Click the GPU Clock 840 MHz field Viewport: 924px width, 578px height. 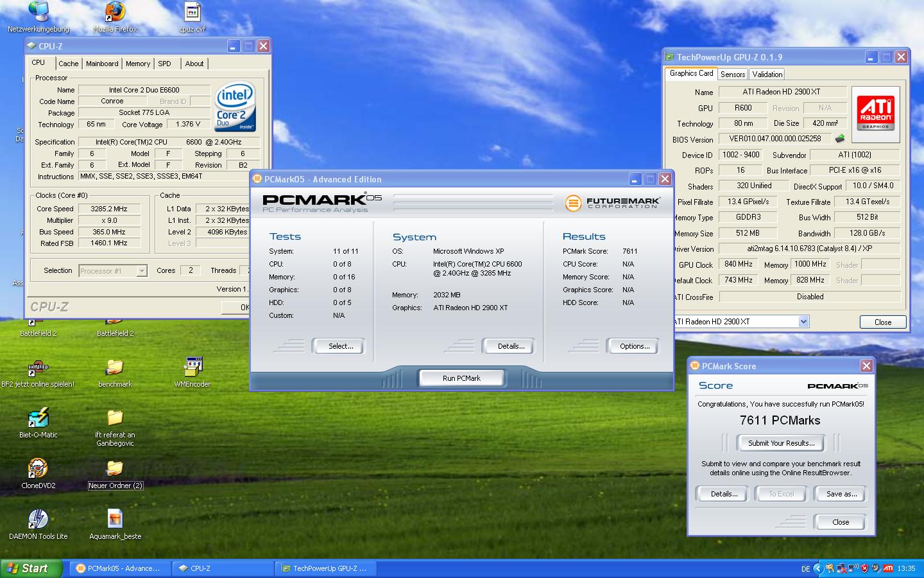[x=738, y=264]
